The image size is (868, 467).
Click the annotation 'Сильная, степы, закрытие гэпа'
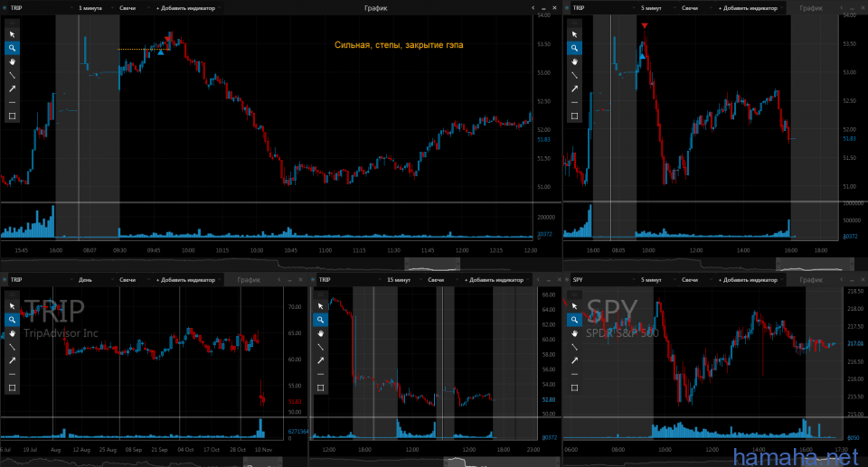[399, 45]
